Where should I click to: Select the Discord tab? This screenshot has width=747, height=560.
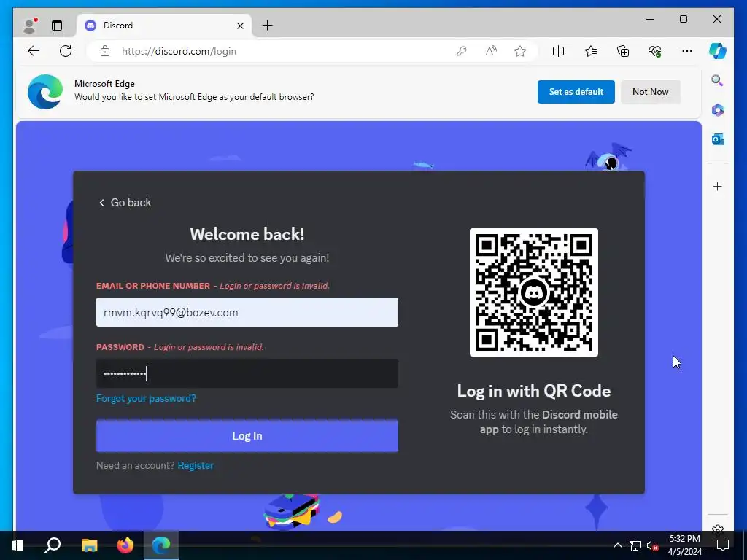(164, 26)
